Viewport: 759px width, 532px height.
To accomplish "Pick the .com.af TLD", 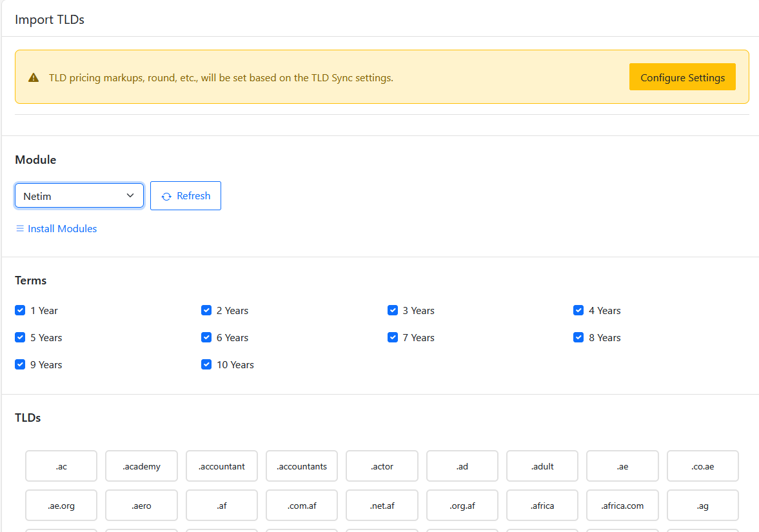I will (302, 506).
